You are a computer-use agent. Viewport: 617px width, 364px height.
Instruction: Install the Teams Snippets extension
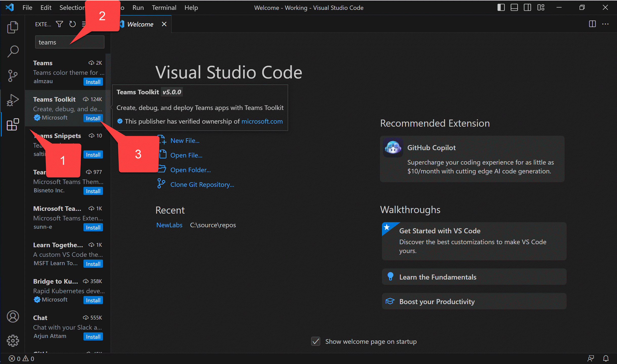pyautogui.click(x=93, y=155)
